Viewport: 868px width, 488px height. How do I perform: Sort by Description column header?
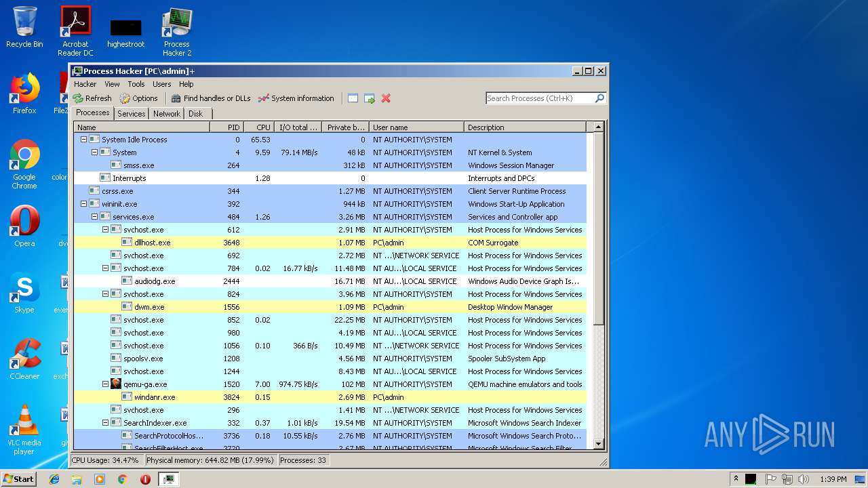point(525,127)
